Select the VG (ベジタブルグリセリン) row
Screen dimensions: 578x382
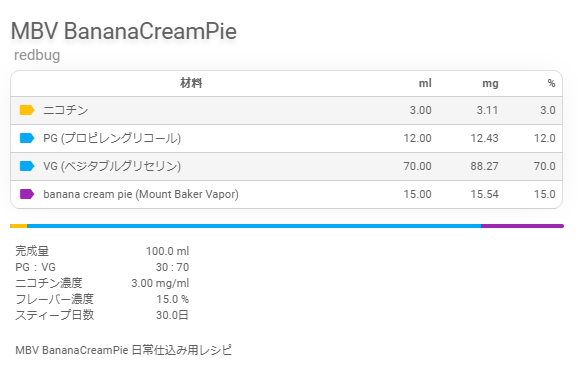[286, 166]
